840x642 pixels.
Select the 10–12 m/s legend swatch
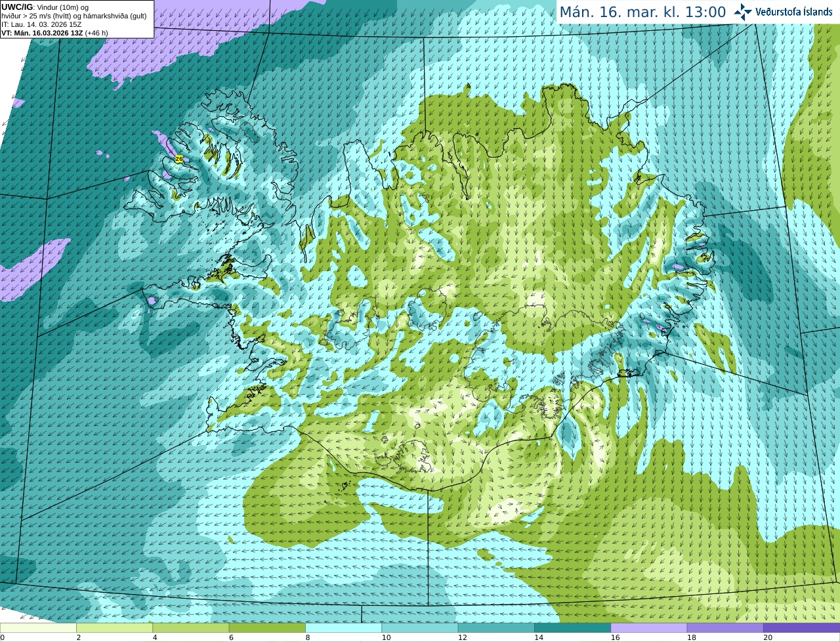pyautogui.click(x=420, y=628)
